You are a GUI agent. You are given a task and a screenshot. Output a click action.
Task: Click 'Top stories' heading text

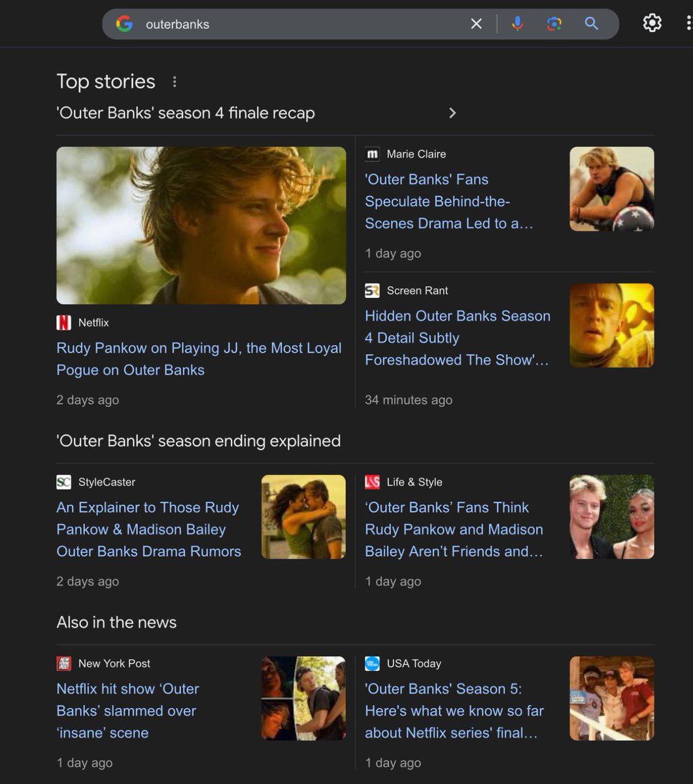point(106,82)
